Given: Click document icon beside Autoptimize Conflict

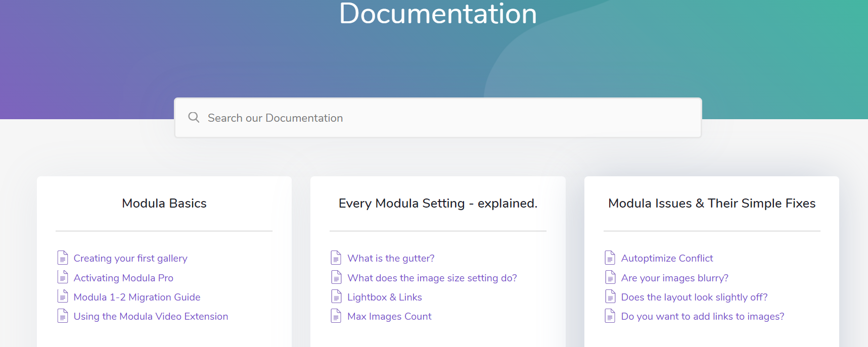Looking at the screenshot, I should (x=610, y=258).
